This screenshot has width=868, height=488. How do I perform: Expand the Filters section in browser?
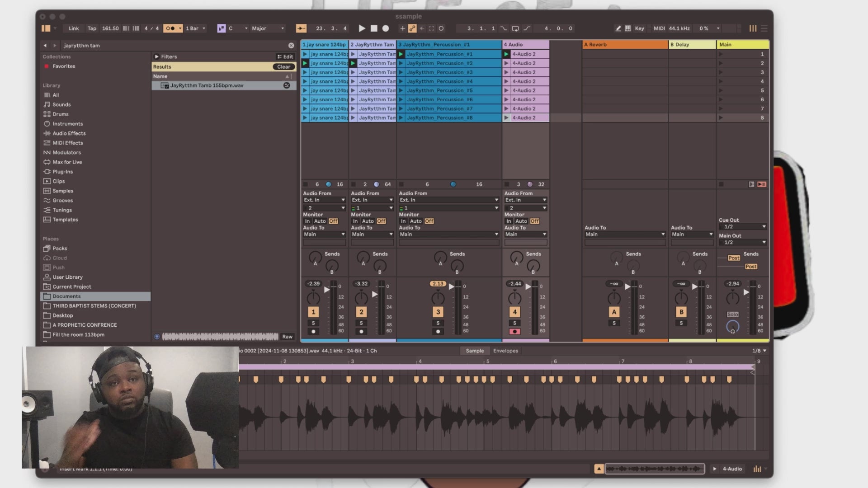coord(156,56)
